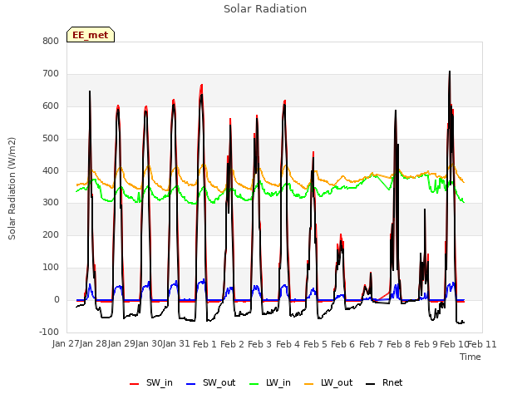
Task: Click the Feb 2 x-axis tick label
Action: click(233, 344)
